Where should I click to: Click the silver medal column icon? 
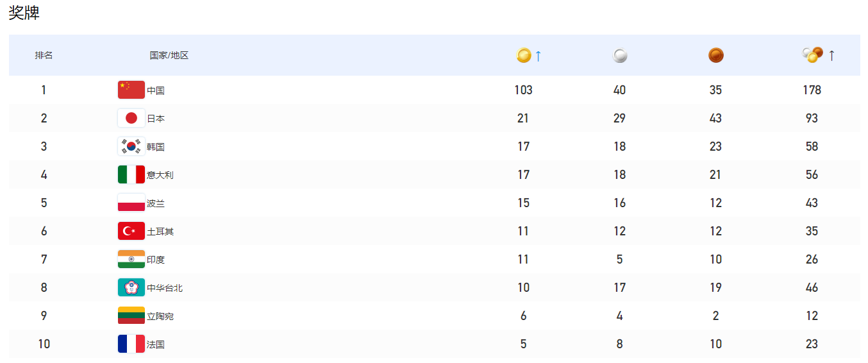tap(620, 56)
